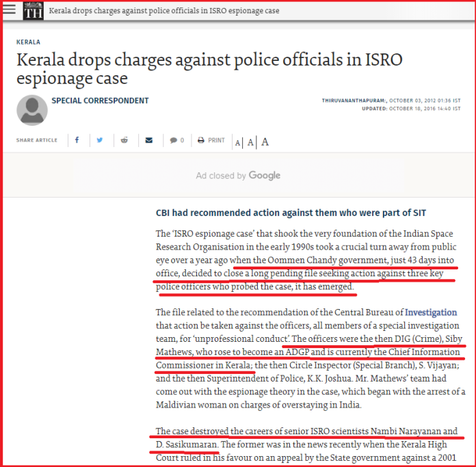476x467 pixels.
Task: Select the largest font size A
Action: 265,142
